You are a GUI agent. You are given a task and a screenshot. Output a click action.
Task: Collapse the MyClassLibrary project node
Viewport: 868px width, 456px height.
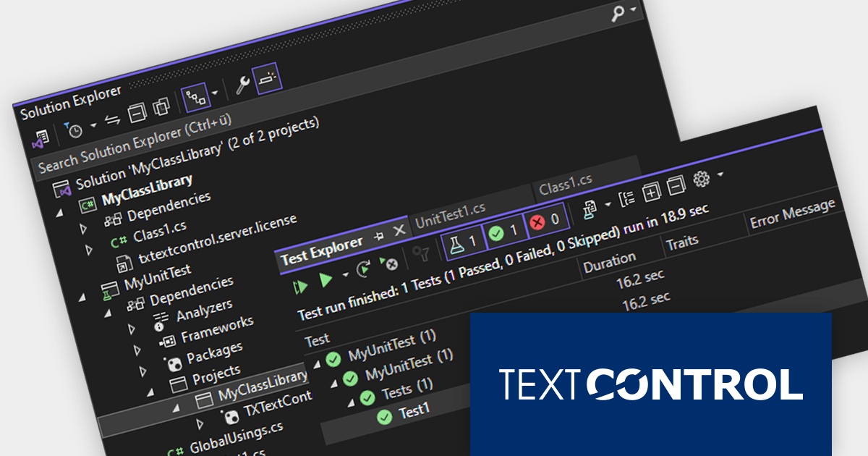(59, 213)
